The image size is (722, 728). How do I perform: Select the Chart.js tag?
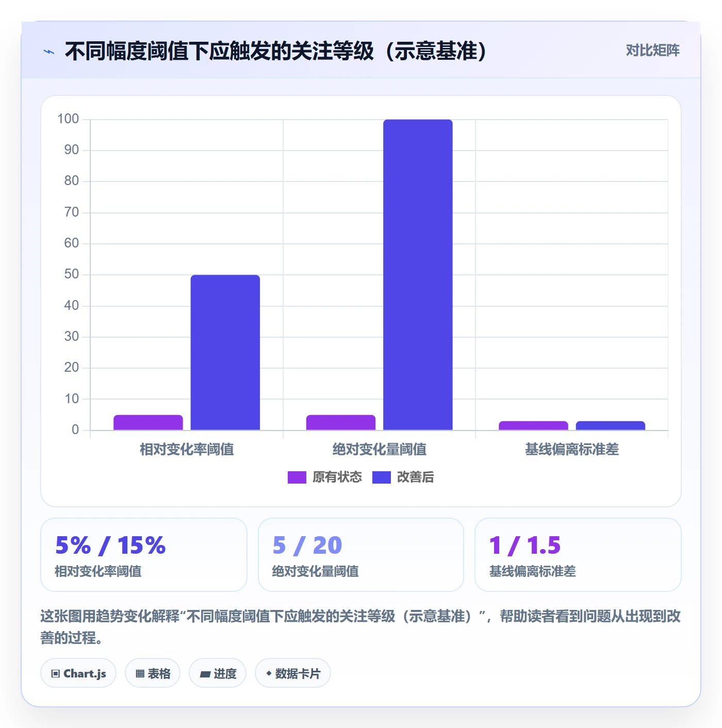click(78, 673)
